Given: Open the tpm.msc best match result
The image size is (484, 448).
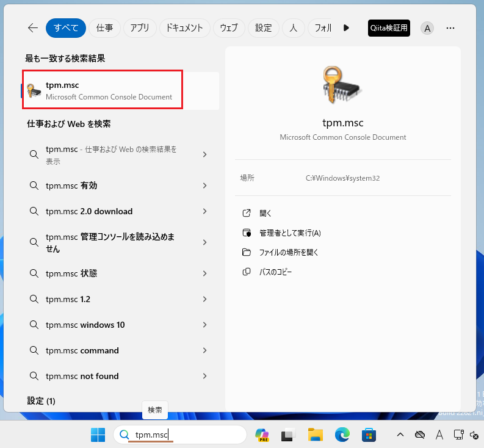Looking at the screenshot, I should tap(120, 91).
